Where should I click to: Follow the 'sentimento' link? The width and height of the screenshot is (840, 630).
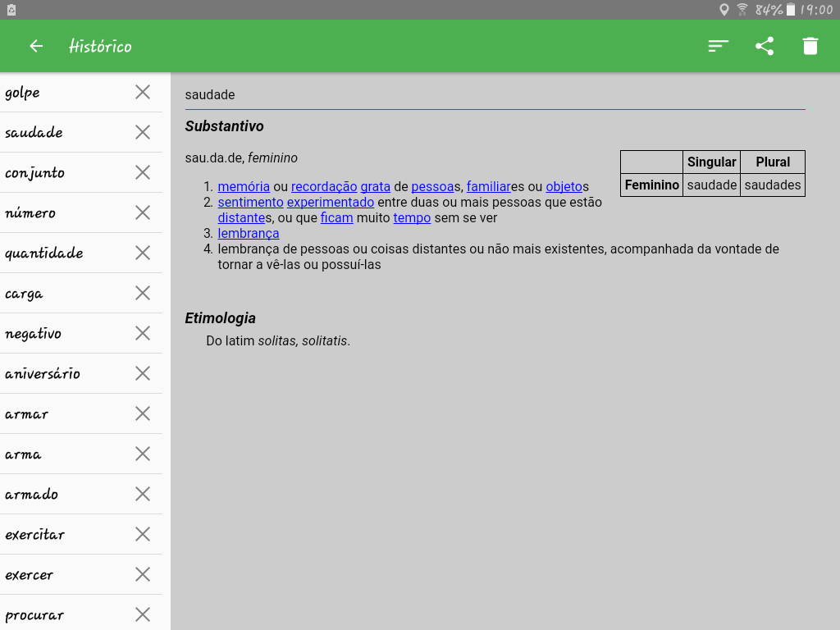click(x=251, y=202)
